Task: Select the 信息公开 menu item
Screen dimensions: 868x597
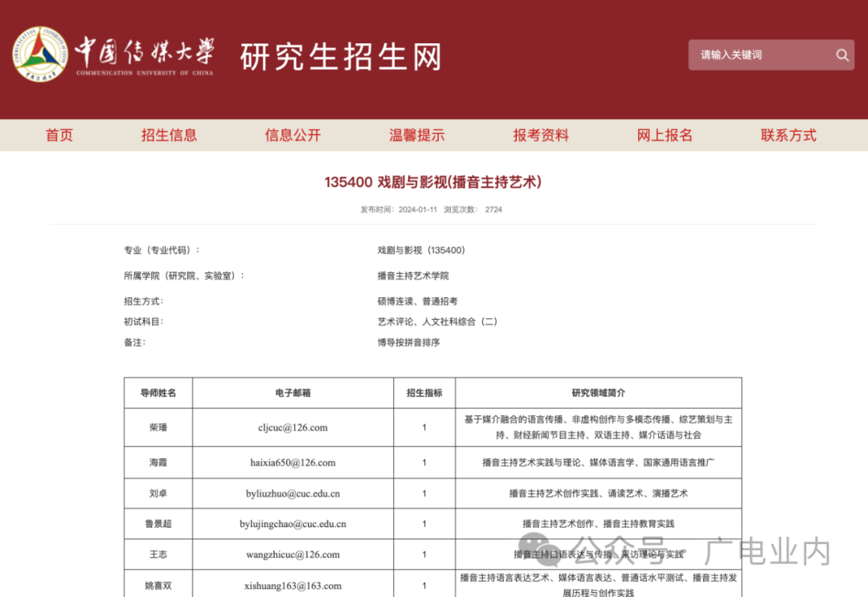Action: click(291, 135)
